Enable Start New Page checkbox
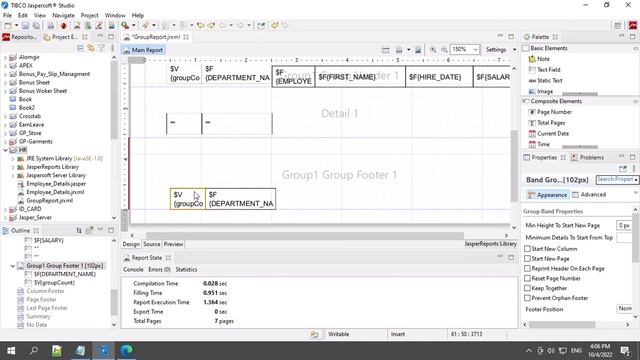Viewport: 640px width, 360px height. coord(527,258)
